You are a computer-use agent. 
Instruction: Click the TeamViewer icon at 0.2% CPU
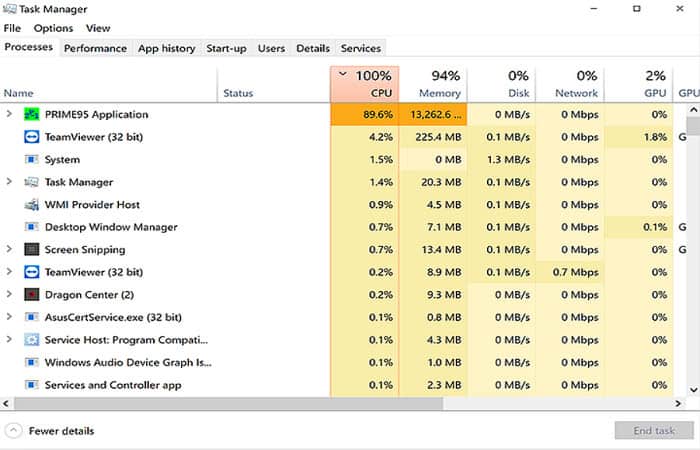[x=31, y=272]
